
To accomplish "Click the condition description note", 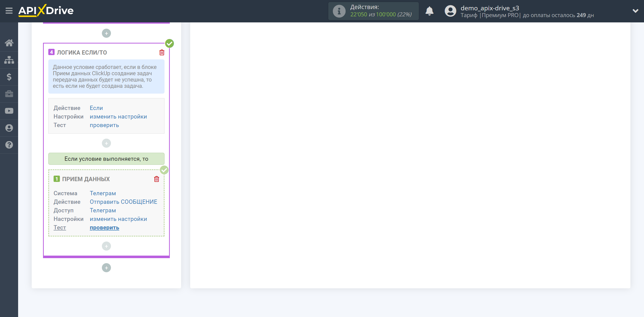I will coord(106,76).
